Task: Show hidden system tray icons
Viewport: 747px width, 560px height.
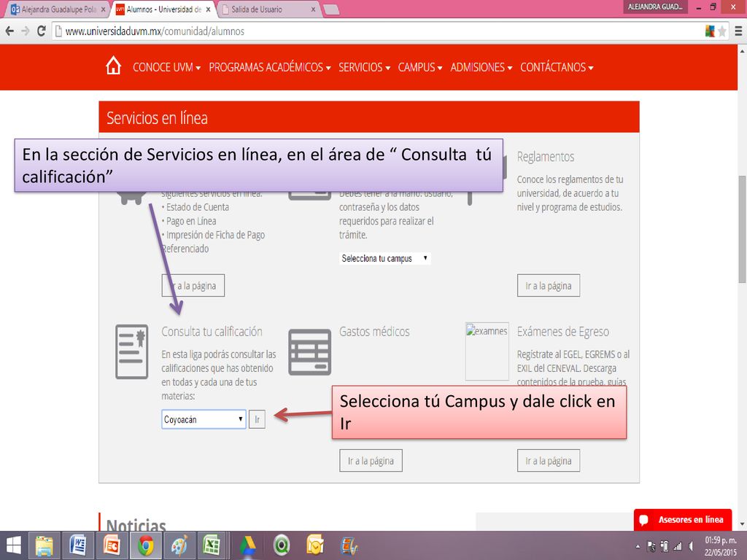Action: 638,546
